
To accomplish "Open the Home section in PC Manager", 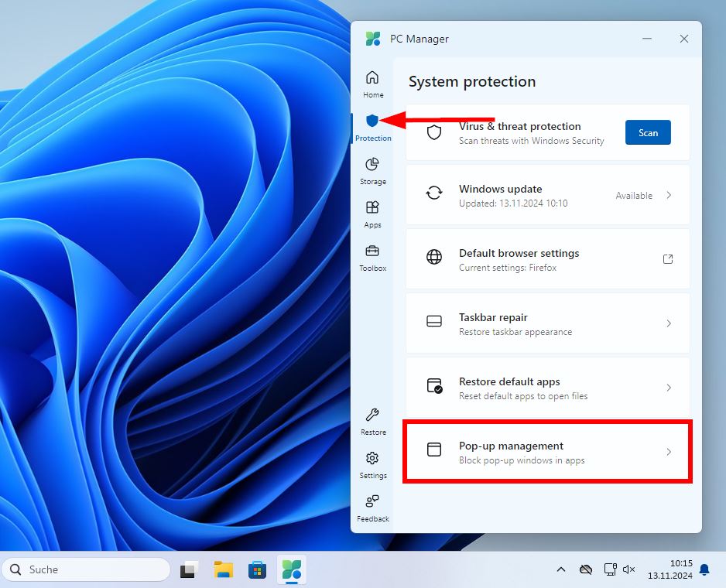I will [x=372, y=81].
